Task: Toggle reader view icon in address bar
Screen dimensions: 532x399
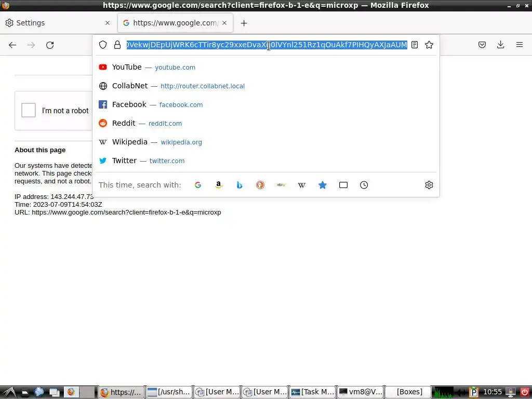Action: point(414,45)
